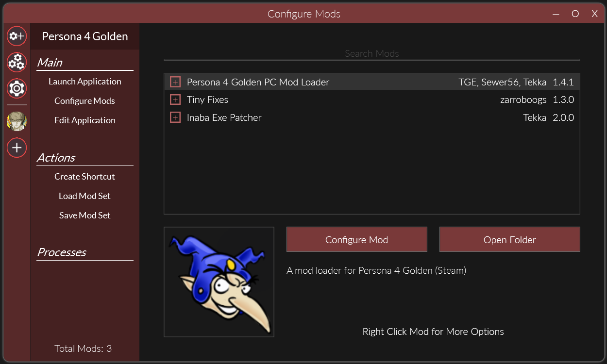The image size is (607, 364).
Task: Select the Inaba Exe Patcher mod name
Action: pyautogui.click(x=224, y=117)
